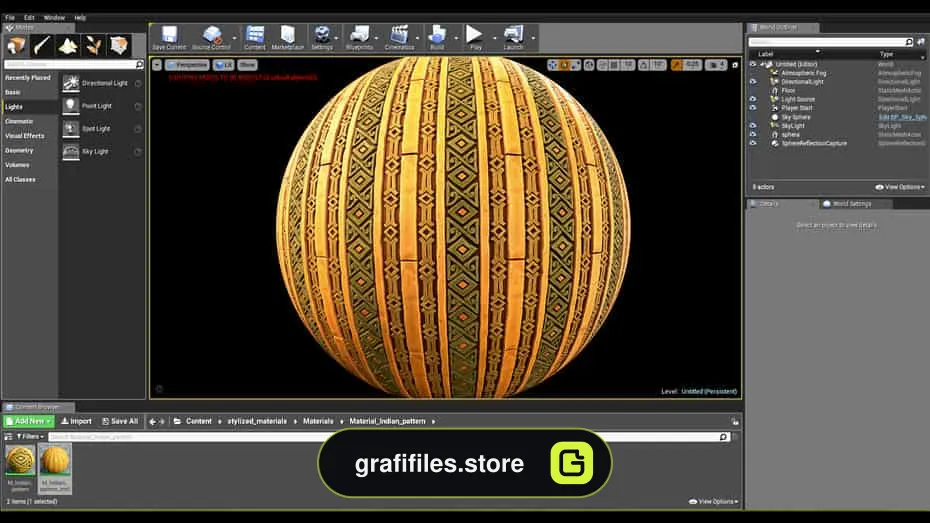Toggle visibility of sphere actor
Image resolution: width=930 pixels, height=523 pixels.
(753, 135)
